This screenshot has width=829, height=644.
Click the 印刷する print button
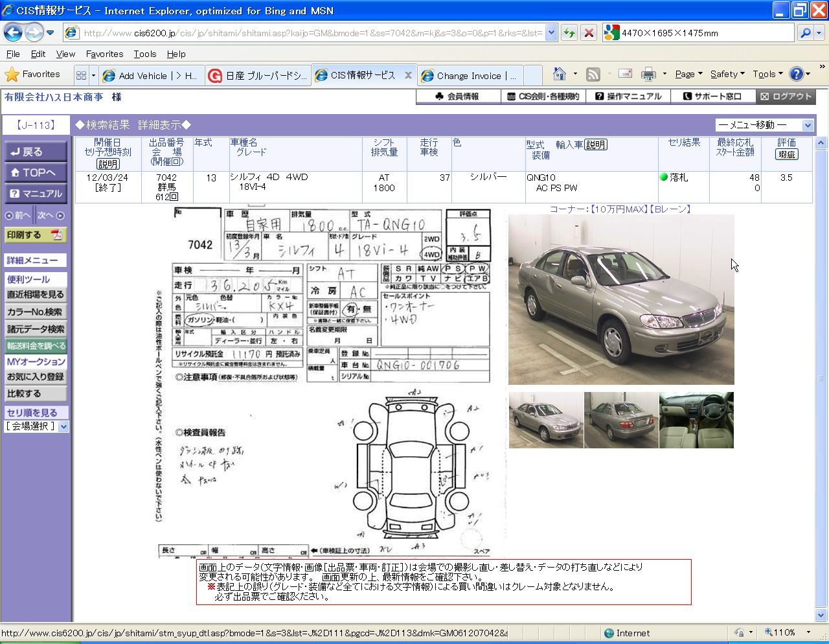(36, 235)
